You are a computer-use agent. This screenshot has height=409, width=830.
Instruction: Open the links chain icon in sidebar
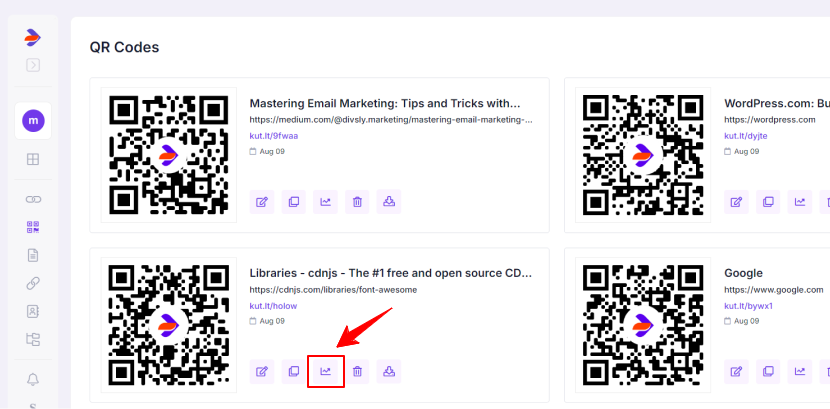(33, 199)
